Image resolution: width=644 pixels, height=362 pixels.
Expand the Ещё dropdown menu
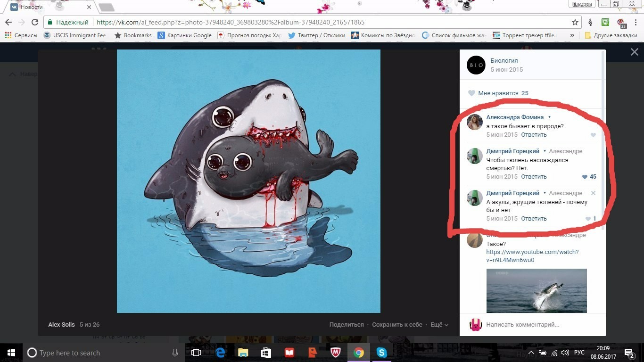tap(439, 325)
